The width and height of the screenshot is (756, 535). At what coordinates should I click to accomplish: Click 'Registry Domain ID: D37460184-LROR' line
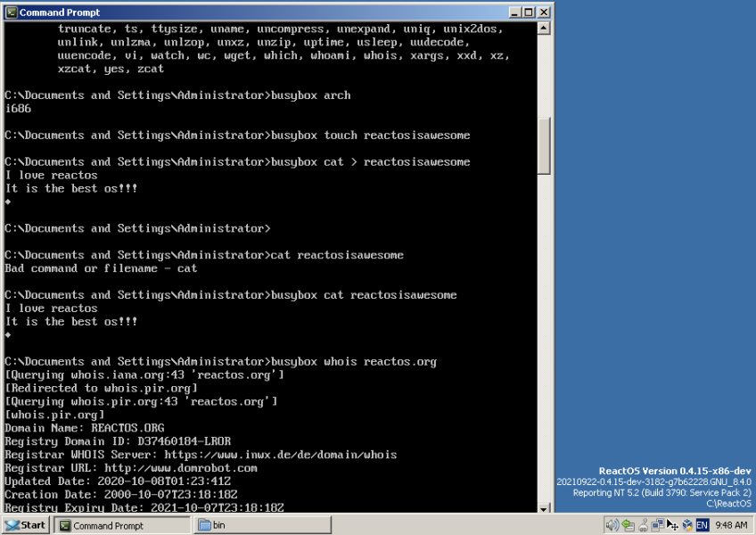click(x=118, y=441)
